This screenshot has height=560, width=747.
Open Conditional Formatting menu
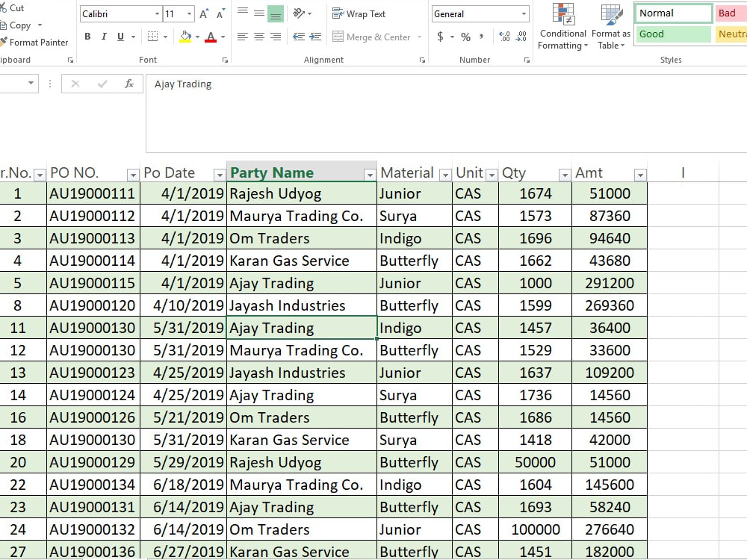click(562, 27)
